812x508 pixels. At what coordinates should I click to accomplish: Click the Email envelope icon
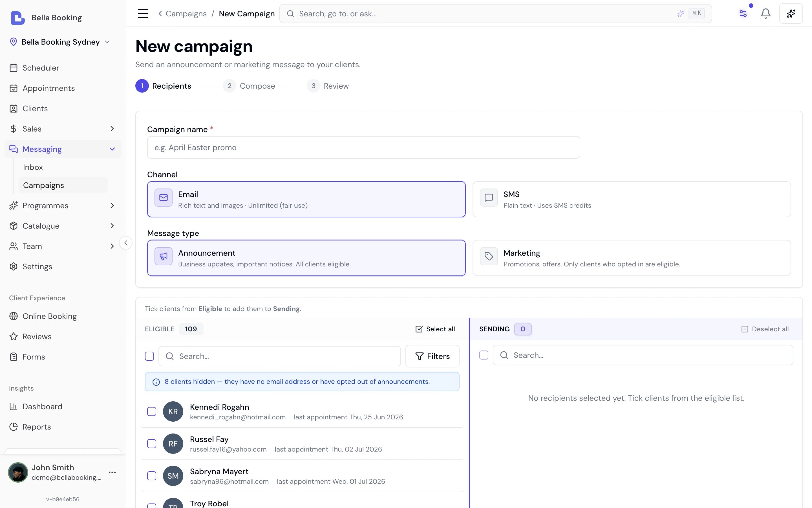tap(164, 198)
